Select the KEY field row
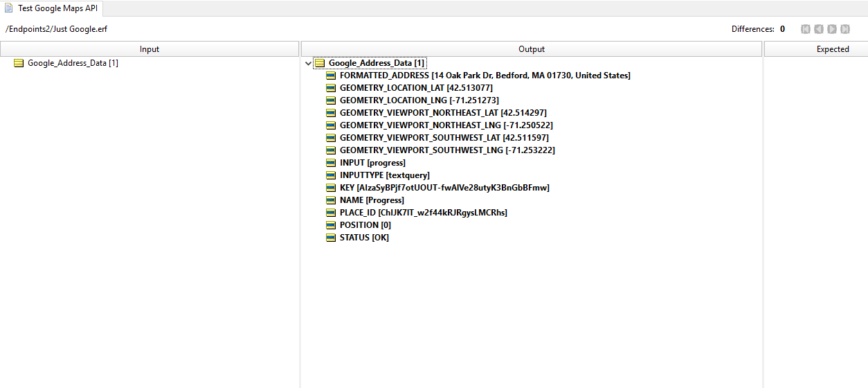The width and height of the screenshot is (868, 388). [x=444, y=188]
